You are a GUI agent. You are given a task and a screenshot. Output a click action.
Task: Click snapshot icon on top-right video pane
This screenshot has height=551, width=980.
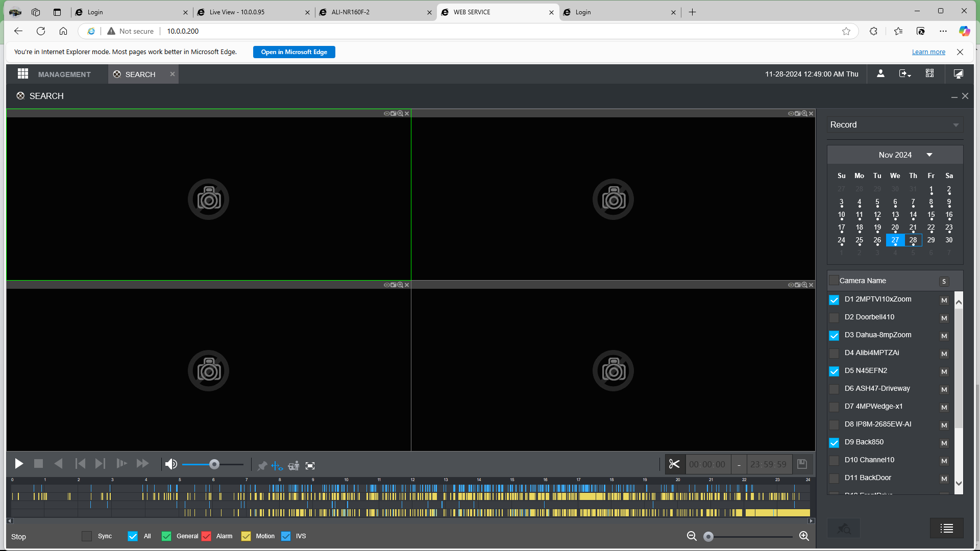798,114
